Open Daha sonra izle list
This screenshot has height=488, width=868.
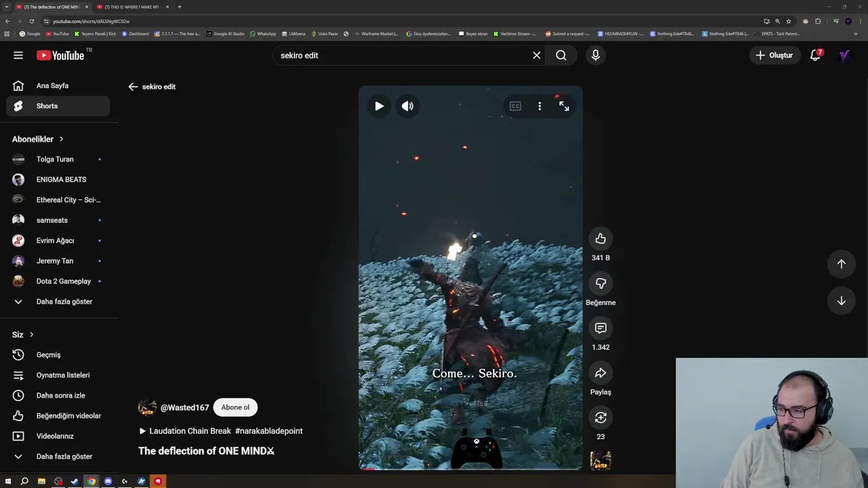[58, 396]
